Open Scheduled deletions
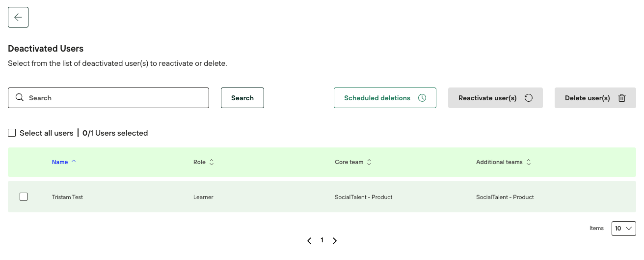The width and height of the screenshot is (644, 260). (x=377, y=98)
